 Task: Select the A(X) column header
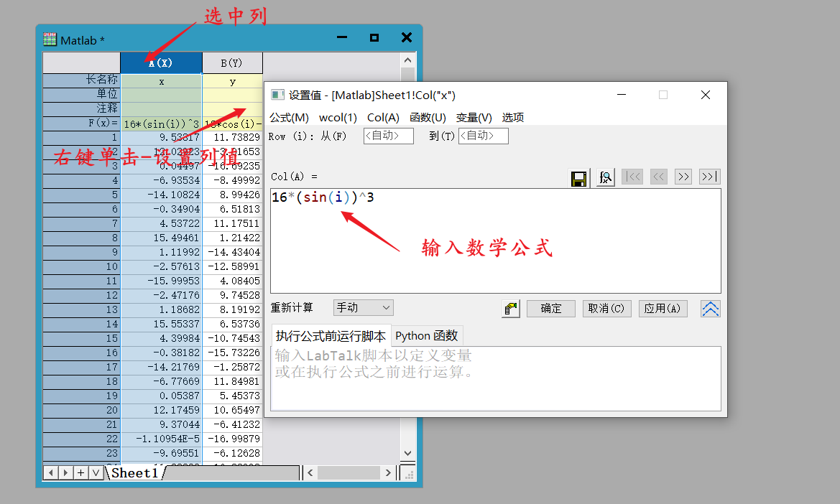point(161,62)
